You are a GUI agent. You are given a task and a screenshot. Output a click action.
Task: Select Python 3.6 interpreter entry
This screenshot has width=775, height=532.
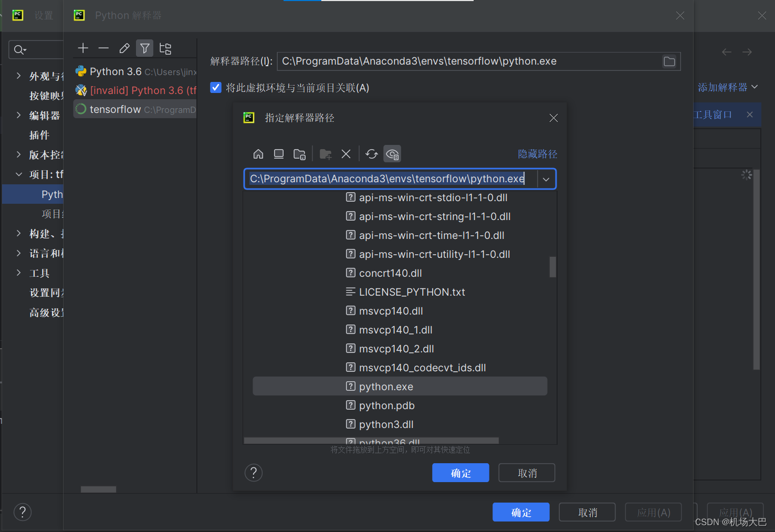point(135,71)
